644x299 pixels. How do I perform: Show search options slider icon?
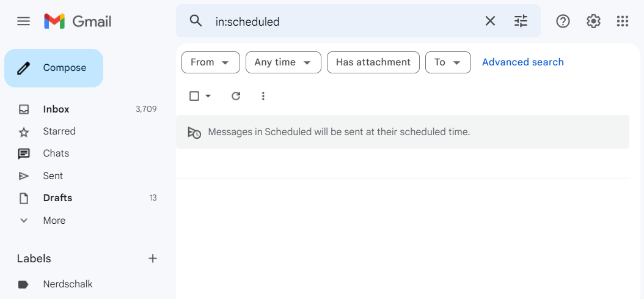pyautogui.click(x=521, y=21)
